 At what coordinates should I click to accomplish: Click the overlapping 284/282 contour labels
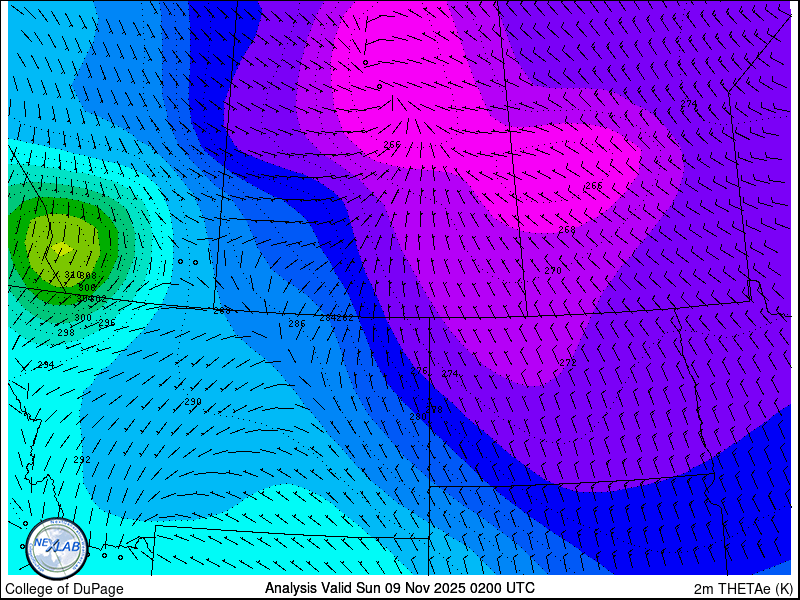337,318
